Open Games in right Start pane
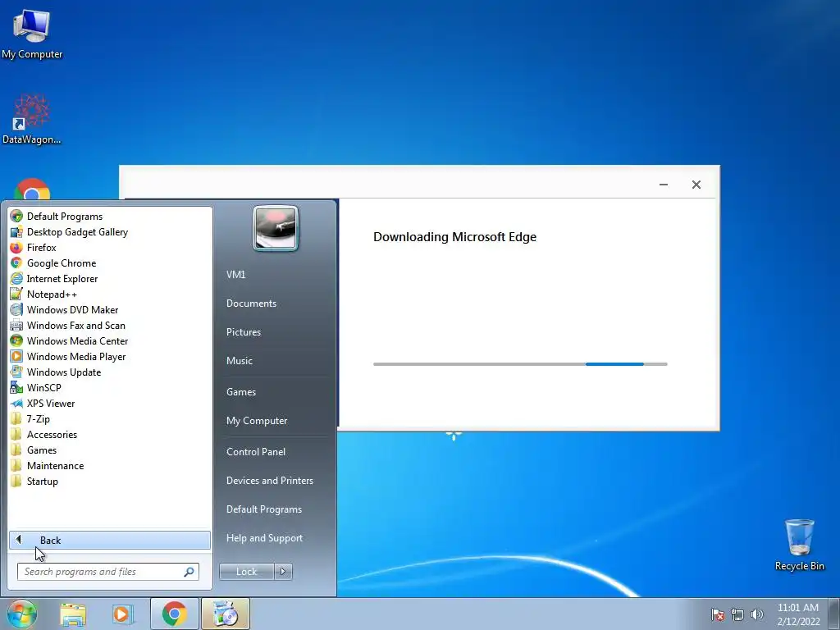 click(241, 391)
